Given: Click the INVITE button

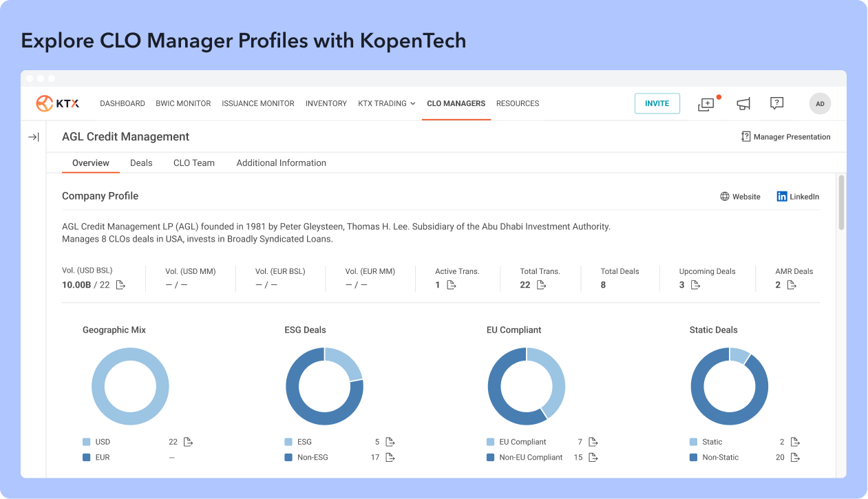Looking at the screenshot, I should 657,103.
